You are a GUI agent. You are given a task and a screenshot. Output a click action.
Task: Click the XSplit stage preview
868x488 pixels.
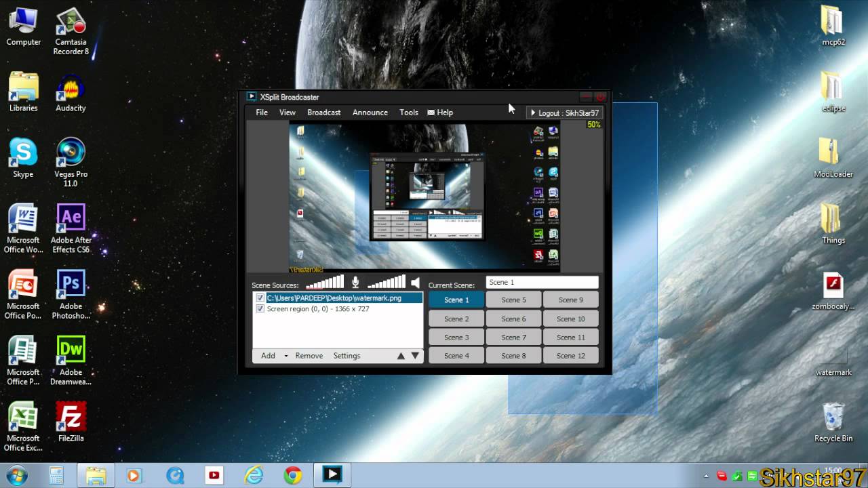click(x=425, y=197)
